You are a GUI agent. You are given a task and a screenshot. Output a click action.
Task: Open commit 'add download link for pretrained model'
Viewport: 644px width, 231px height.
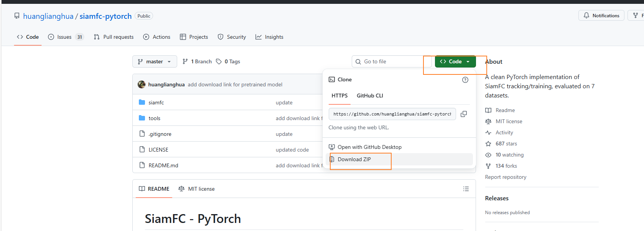pos(235,84)
